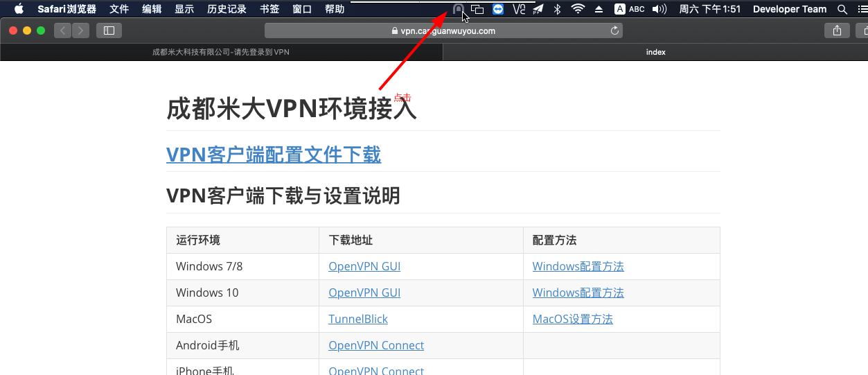Switch to the index tab
The image size is (868, 375).
pyautogui.click(x=655, y=52)
